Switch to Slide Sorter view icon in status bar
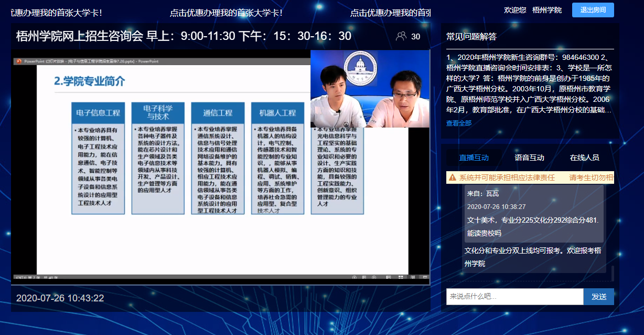This screenshot has height=335, width=644. coord(400,277)
